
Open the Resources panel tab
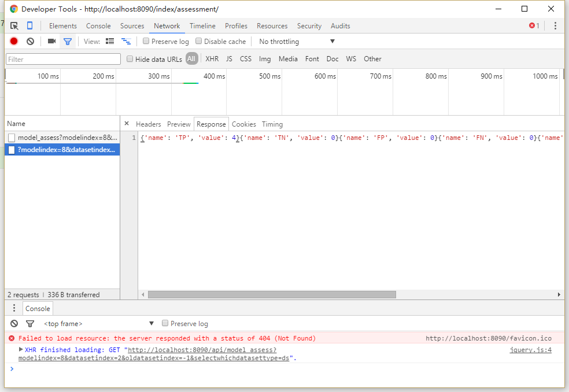point(272,26)
